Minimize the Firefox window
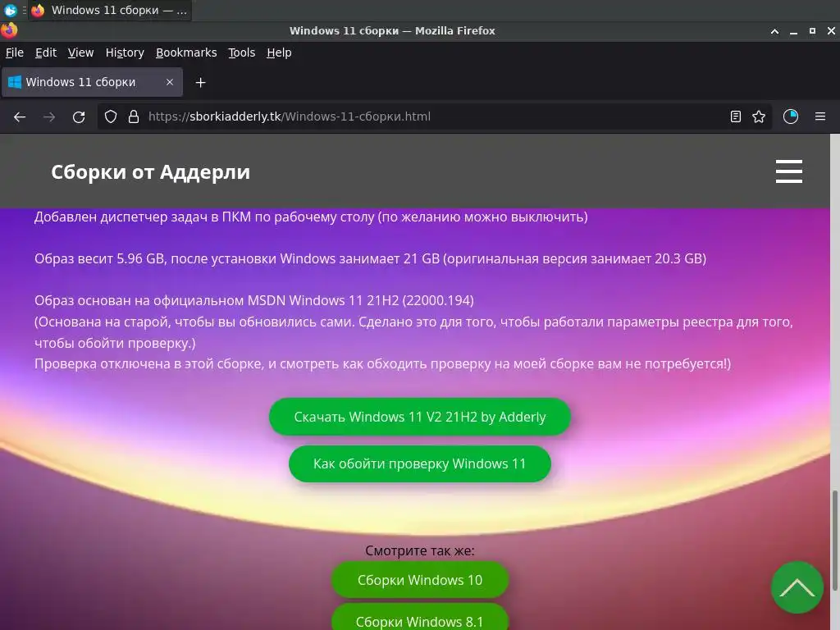 click(793, 31)
